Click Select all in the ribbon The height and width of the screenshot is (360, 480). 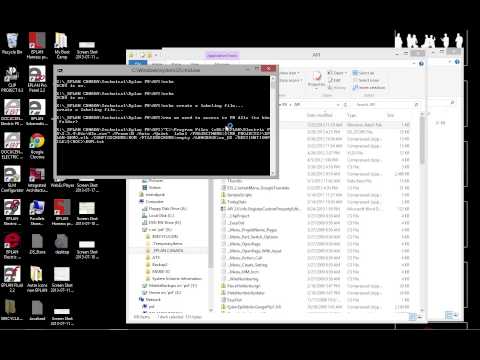click(x=363, y=73)
